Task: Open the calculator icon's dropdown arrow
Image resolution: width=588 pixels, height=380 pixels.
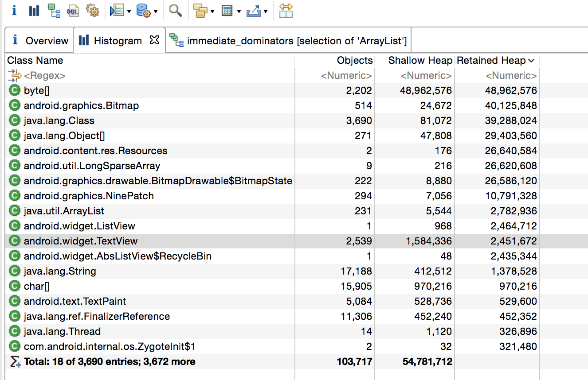Action: (x=238, y=12)
